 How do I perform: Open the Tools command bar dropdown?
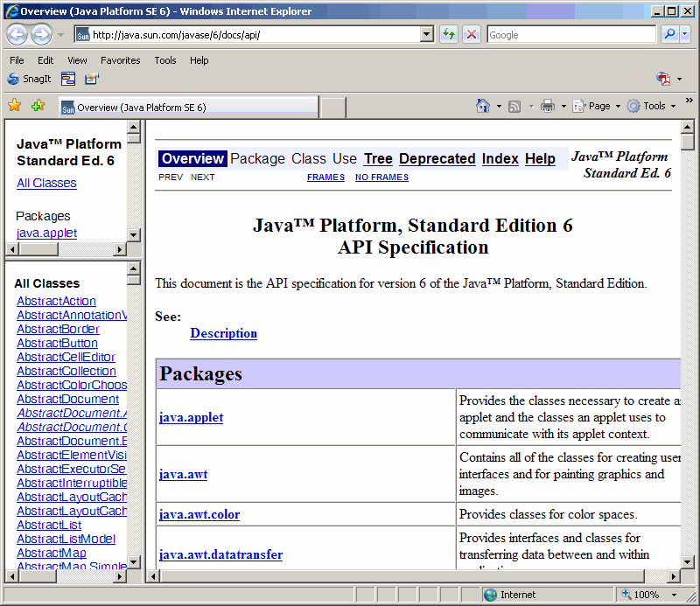tap(653, 106)
